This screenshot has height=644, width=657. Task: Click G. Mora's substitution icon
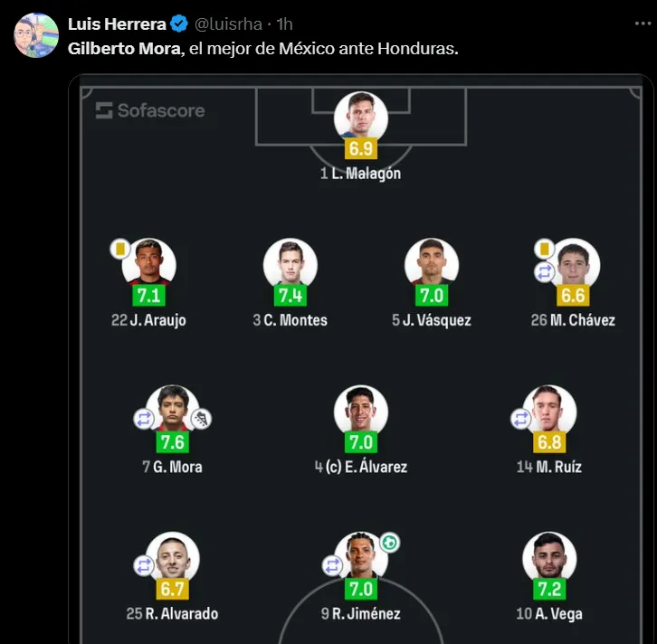coord(145,419)
